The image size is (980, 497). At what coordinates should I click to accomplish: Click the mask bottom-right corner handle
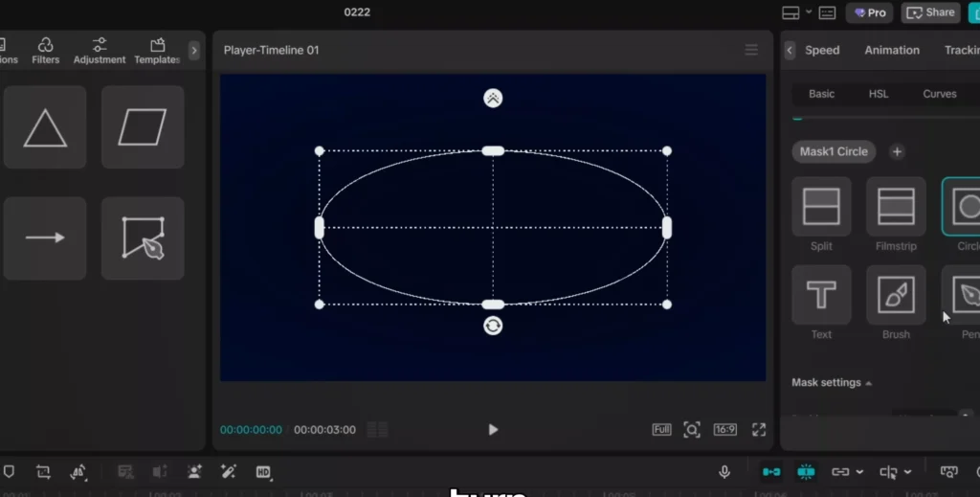tap(667, 305)
